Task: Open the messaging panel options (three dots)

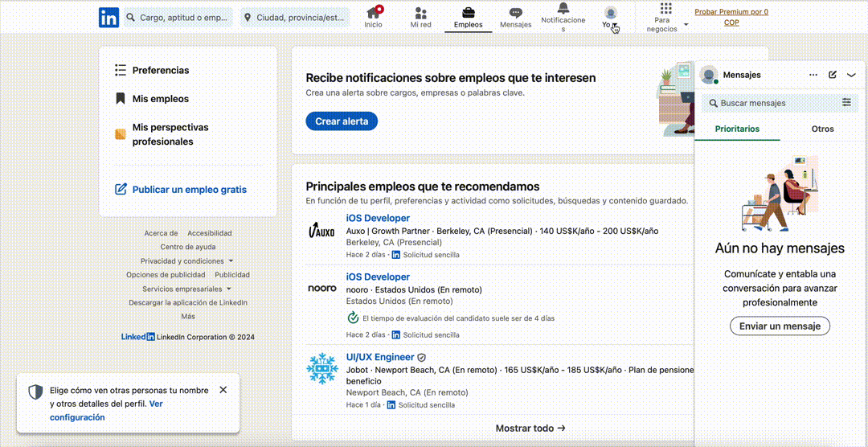Action: click(x=813, y=75)
